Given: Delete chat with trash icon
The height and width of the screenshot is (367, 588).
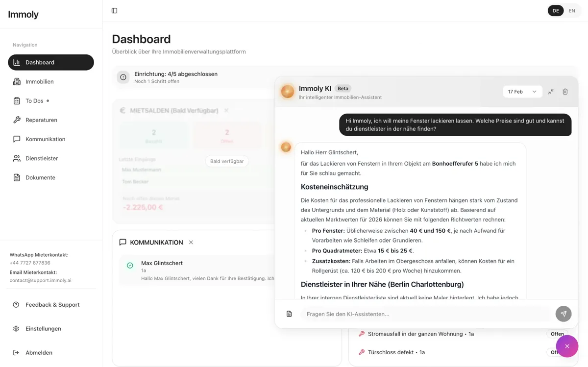Looking at the screenshot, I should (x=565, y=92).
